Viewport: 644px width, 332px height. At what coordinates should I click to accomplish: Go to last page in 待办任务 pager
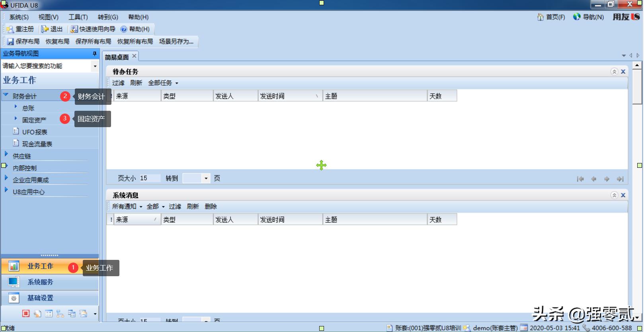pos(620,179)
